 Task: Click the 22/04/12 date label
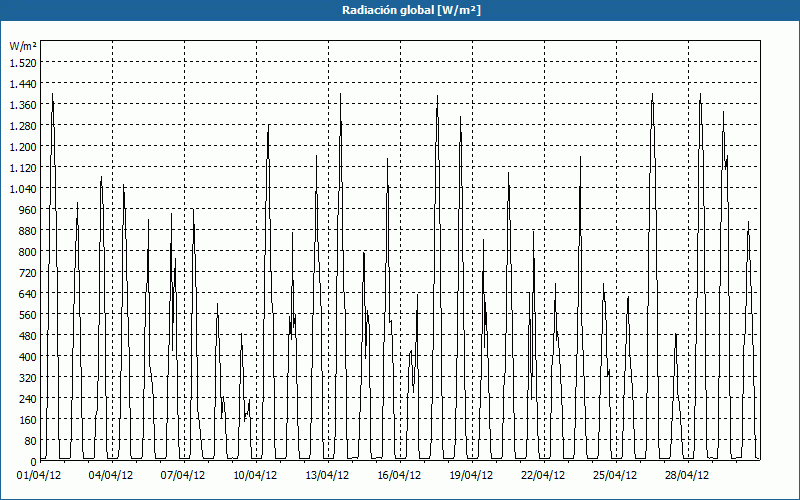click(x=543, y=475)
